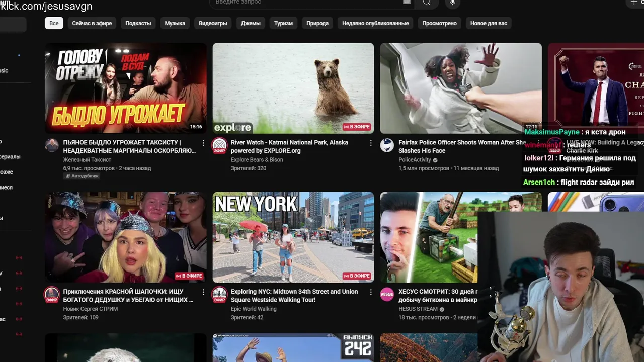Open PoliceActivity channel avatar
Image resolution: width=644 pixels, height=362 pixels.
(387, 145)
